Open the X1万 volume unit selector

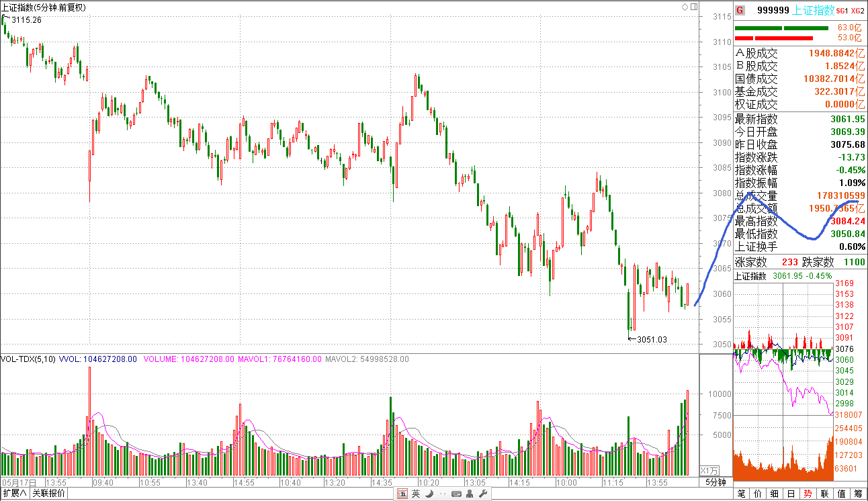click(709, 470)
